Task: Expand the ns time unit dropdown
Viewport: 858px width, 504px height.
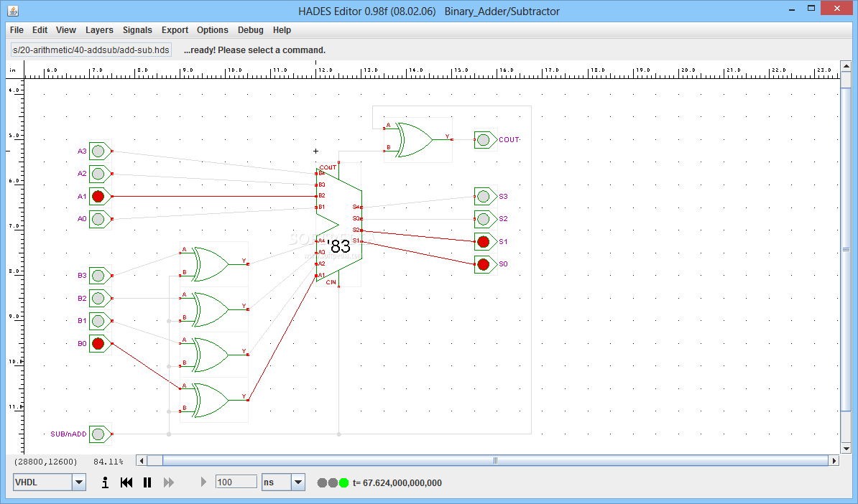Action: coord(298,482)
